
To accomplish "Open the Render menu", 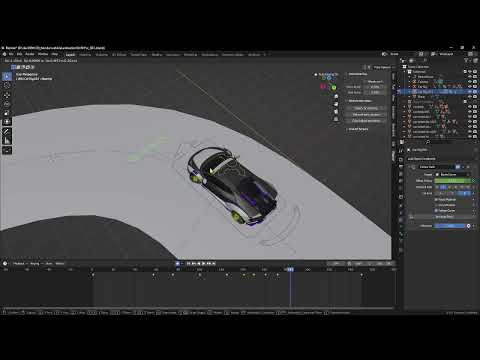I will click(x=30, y=54).
